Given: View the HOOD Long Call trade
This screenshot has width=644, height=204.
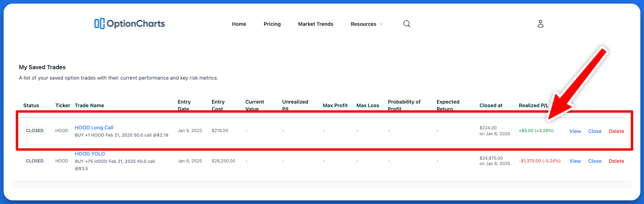Looking at the screenshot, I should click(575, 131).
